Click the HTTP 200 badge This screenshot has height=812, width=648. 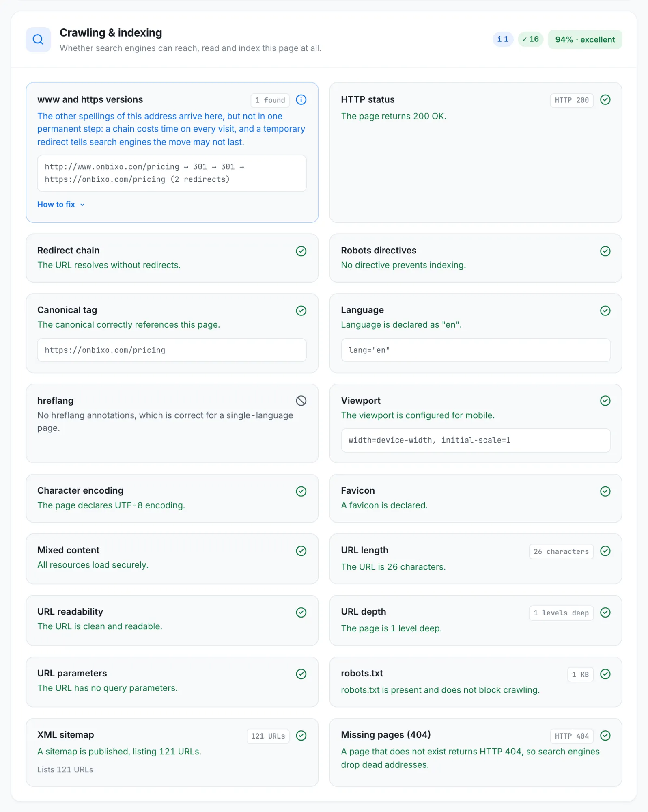(x=572, y=100)
